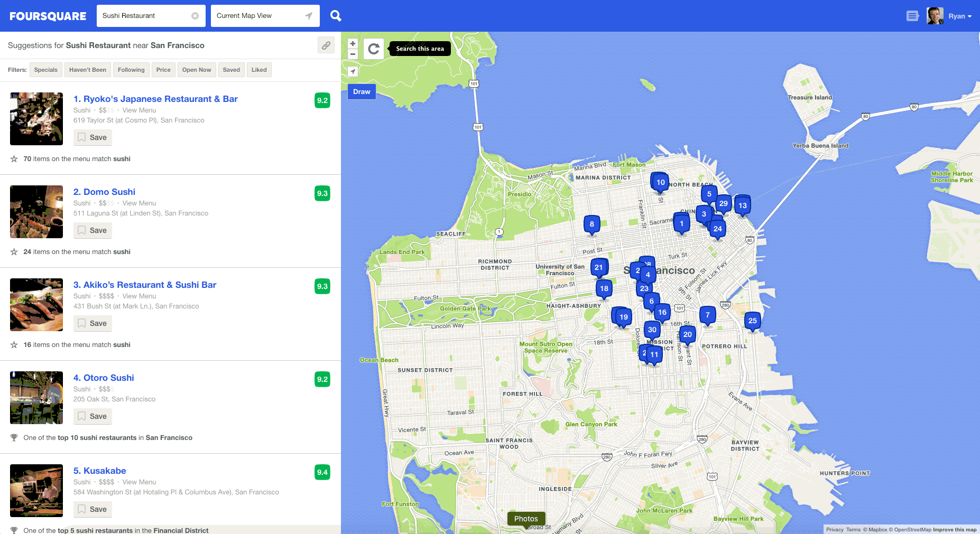The height and width of the screenshot is (534, 980).
Task: Open the Kusakabe link
Action: coord(99,471)
